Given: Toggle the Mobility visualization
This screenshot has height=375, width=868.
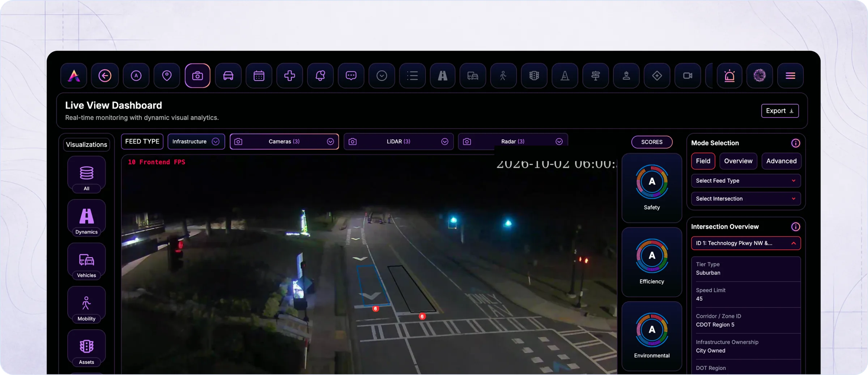Looking at the screenshot, I should (86, 305).
